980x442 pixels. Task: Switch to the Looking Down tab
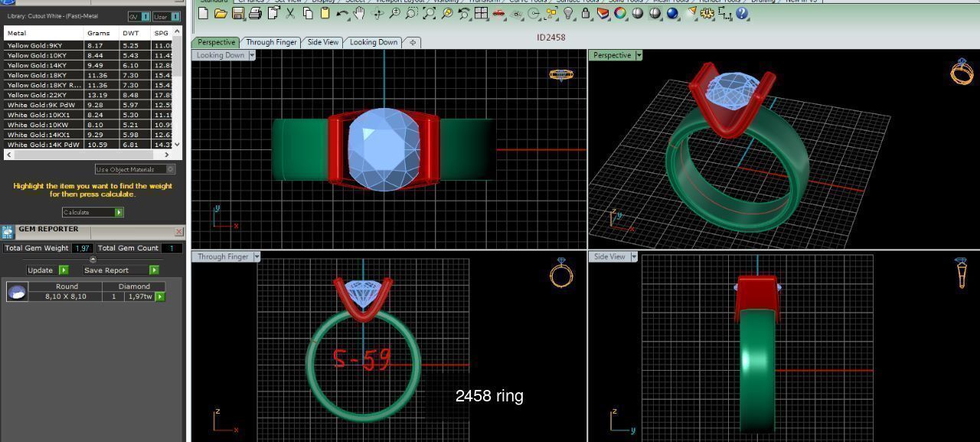point(374,42)
